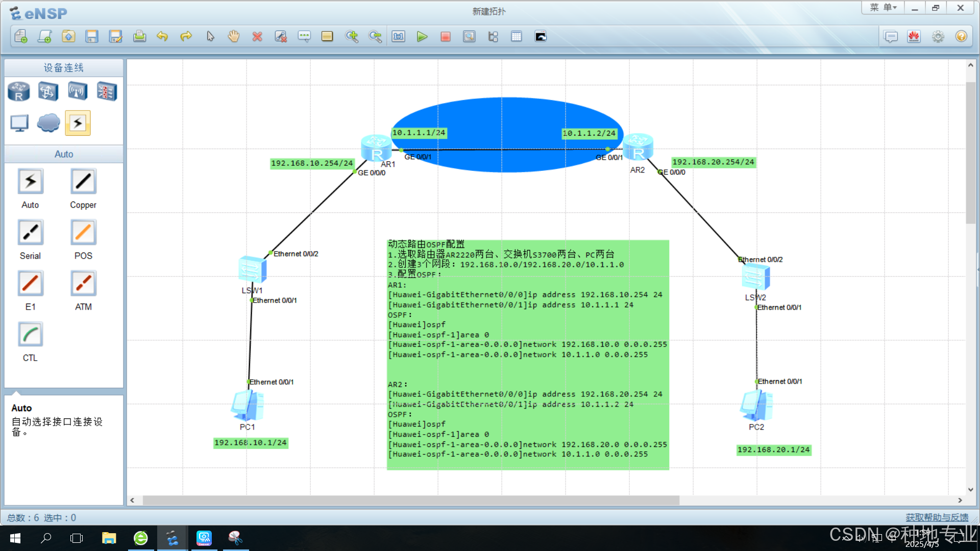This screenshot has height=551, width=980.
Task: Click the vertical scrollbar down arrow
Action: pyautogui.click(x=970, y=489)
